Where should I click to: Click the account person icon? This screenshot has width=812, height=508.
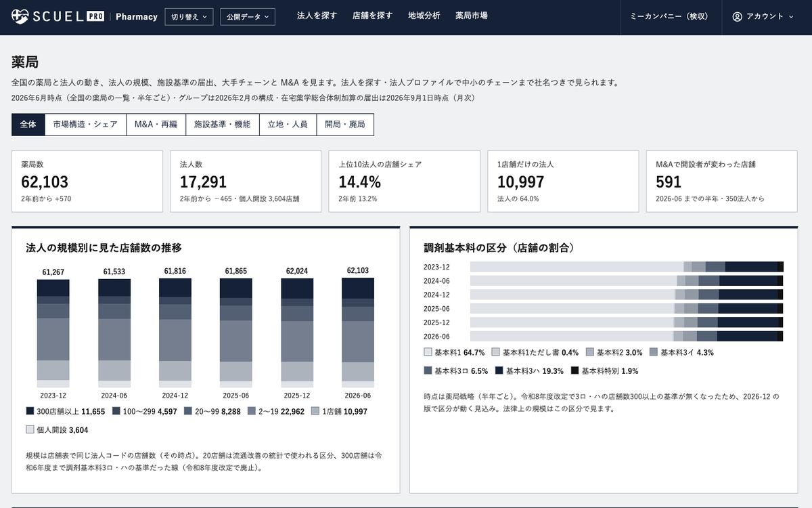pyautogui.click(x=737, y=16)
